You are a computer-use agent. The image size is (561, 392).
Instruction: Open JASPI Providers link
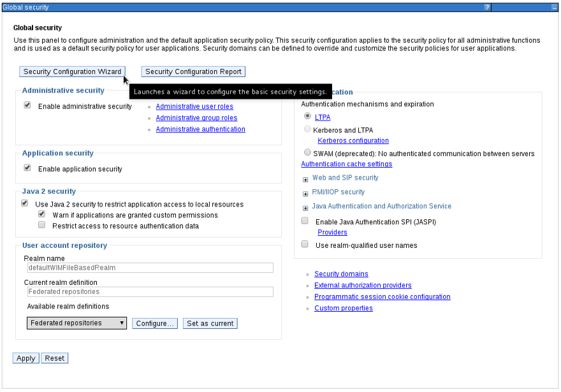point(332,233)
